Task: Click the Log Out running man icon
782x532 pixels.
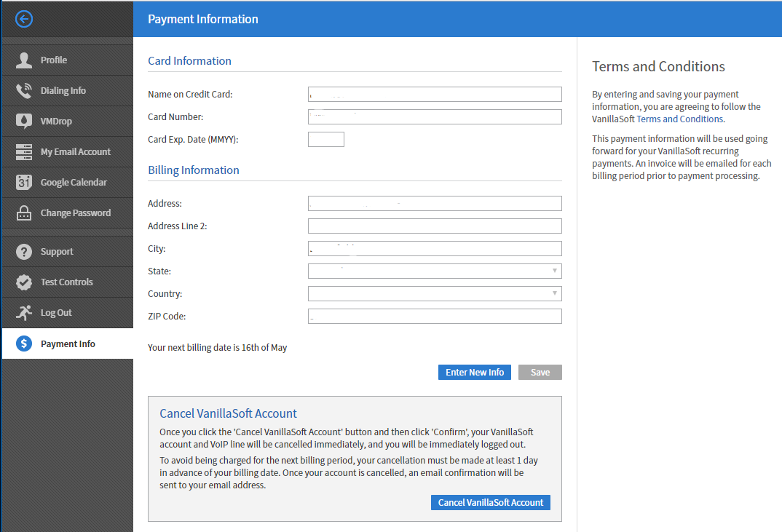Action: click(23, 313)
